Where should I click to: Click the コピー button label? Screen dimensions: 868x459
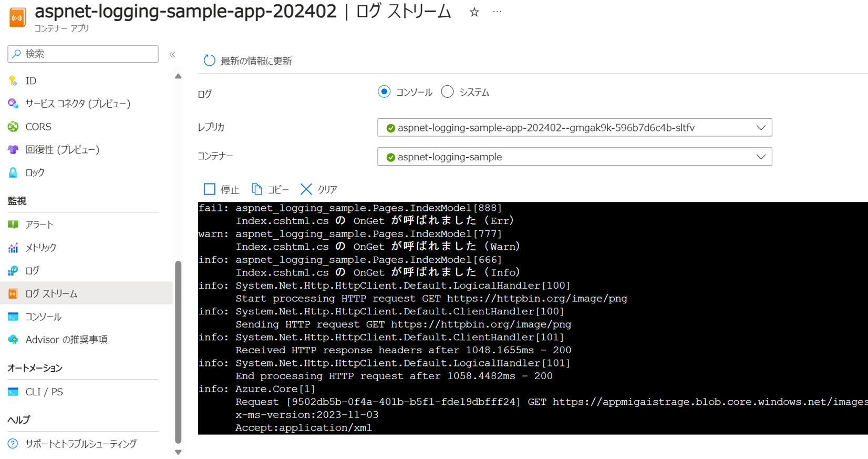[x=278, y=190]
